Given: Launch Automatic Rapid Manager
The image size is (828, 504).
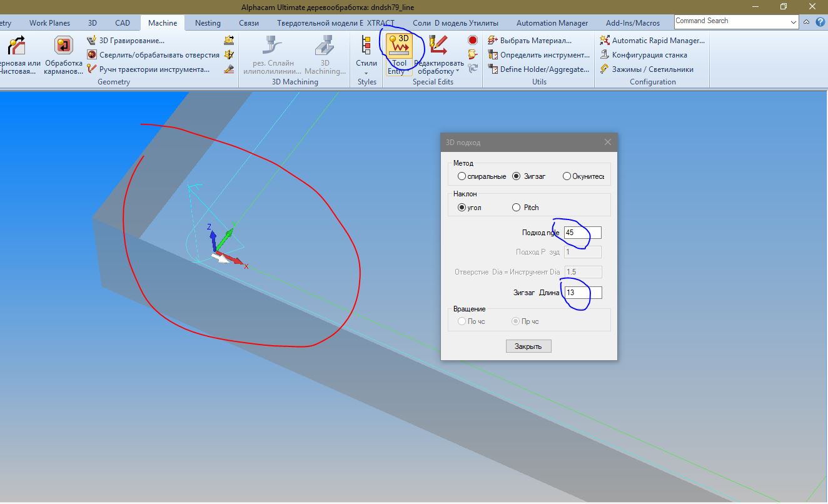Looking at the screenshot, I should (652, 41).
